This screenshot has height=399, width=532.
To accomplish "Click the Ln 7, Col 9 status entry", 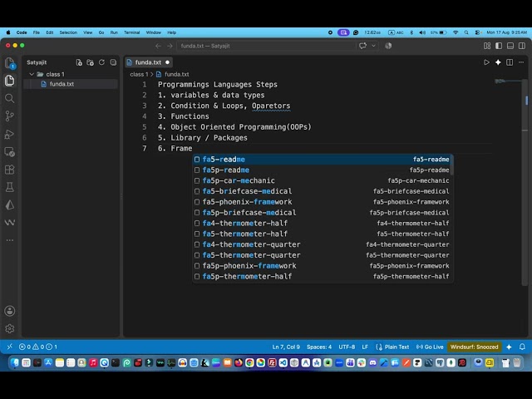I will click(286, 347).
